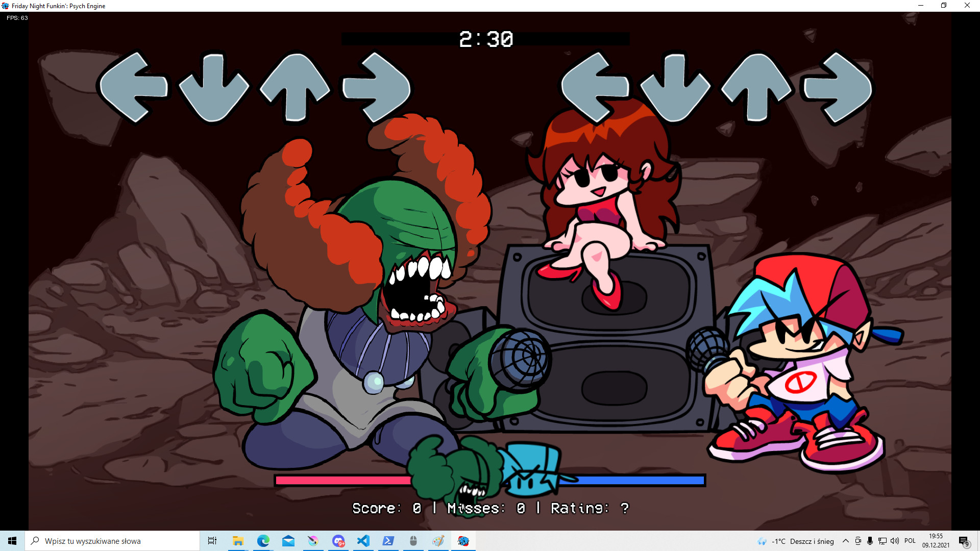Click the Psych Engine title bar icon
This screenshot has width=980, height=551.
click(x=6, y=6)
